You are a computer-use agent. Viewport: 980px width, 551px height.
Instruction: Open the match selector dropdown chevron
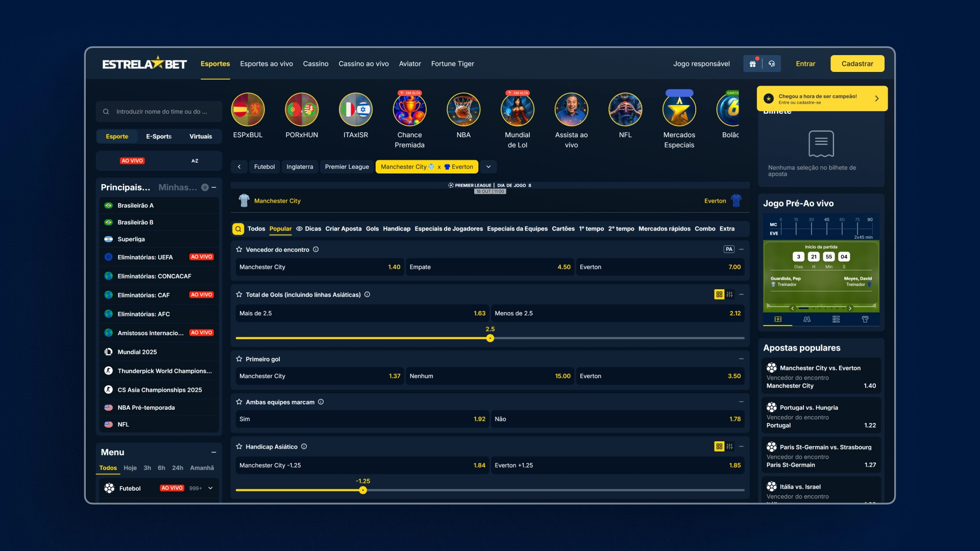(488, 167)
